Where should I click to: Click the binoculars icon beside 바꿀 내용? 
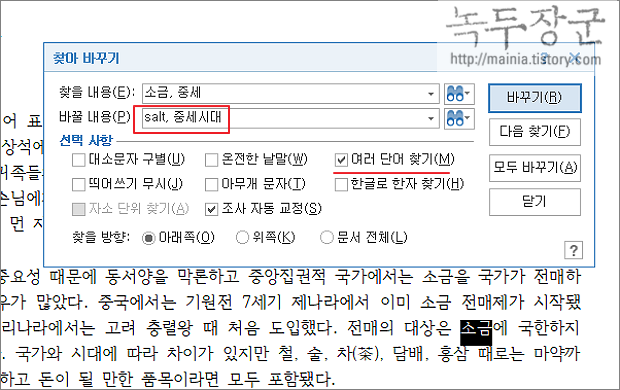(x=459, y=118)
